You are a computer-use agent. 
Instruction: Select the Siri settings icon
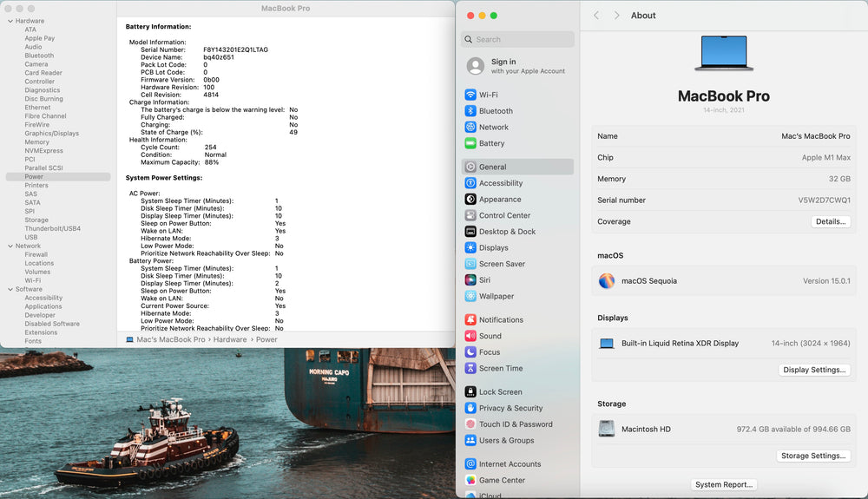pyautogui.click(x=470, y=280)
